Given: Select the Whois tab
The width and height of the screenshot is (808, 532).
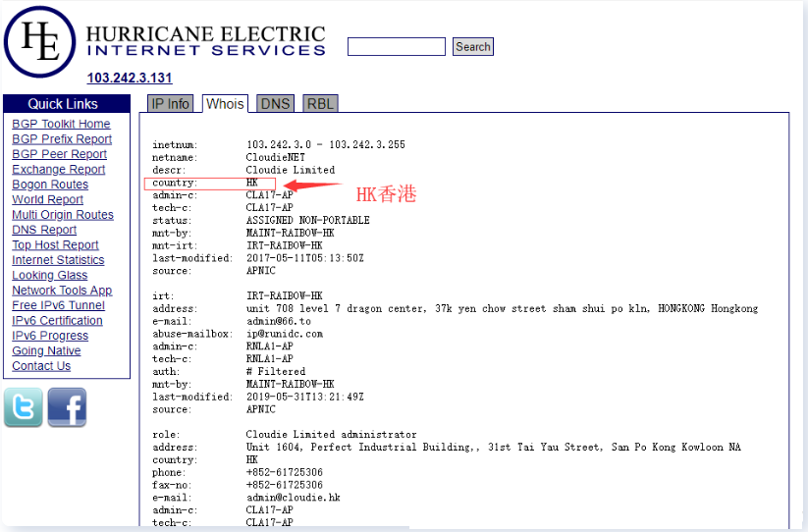Looking at the screenshot, I should click(x=225, y=103).
